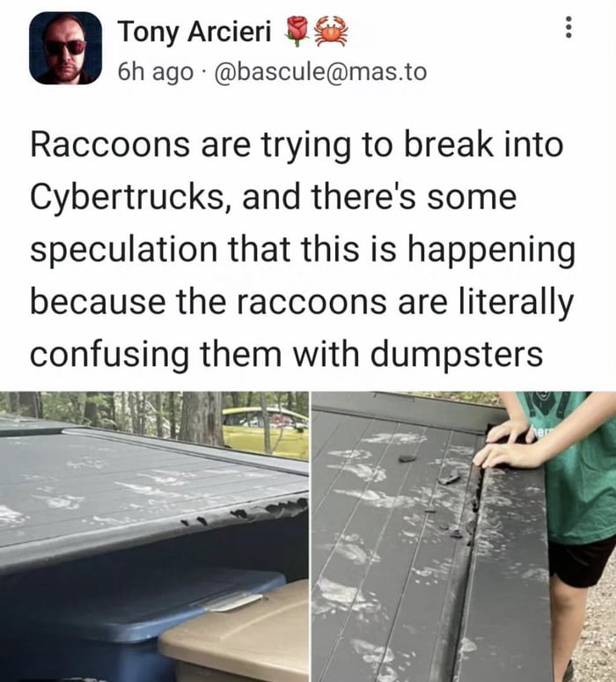Click the word 'dumpsters' in the post text
This screenshot has width=616, height=682.
(x=457, y=354)
